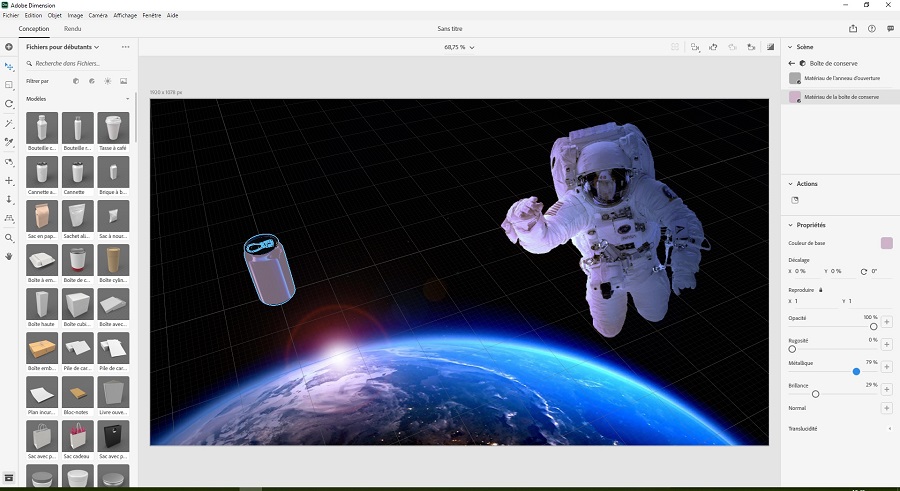
Task: Select Matériau de l'anneau d'ouverture
Action: click(x=840, y=78)
